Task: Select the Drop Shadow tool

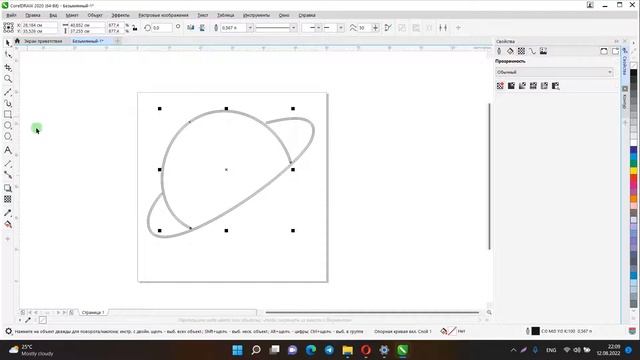Action: click(8, 188)
